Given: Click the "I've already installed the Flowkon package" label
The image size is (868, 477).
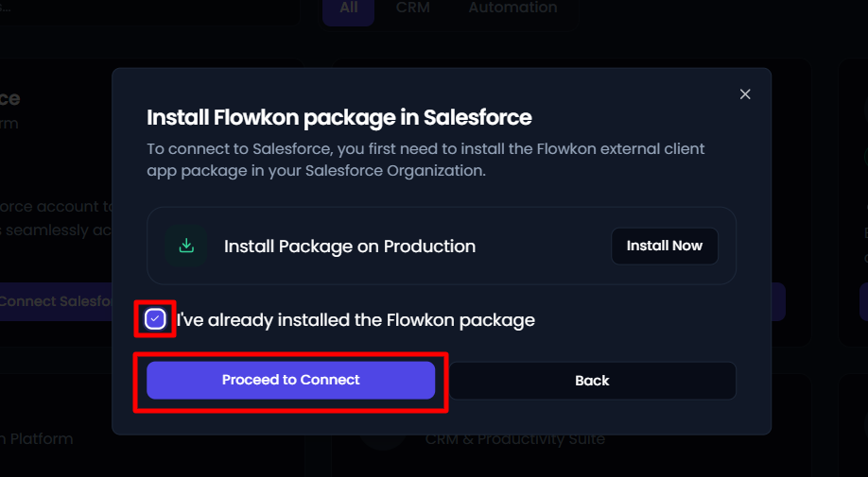Looking at the screenshot, I should pyautogui.click(x=356, y=320).
